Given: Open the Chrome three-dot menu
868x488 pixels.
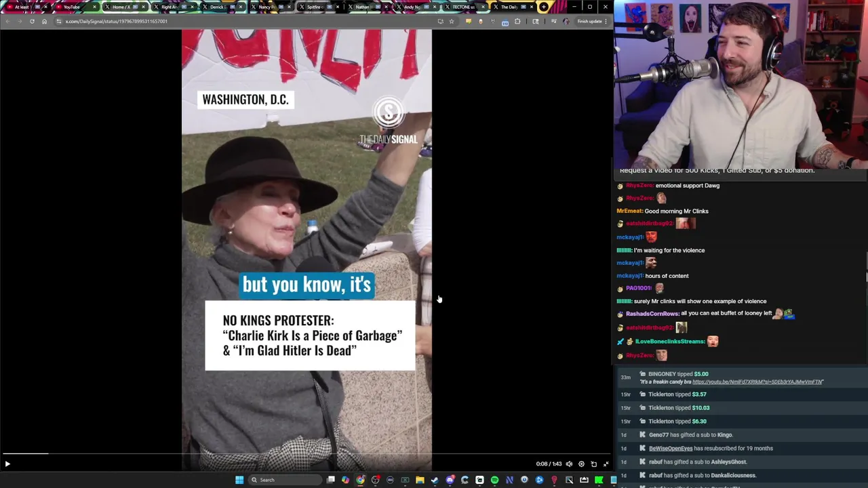Looking at the screenshot, I should 606,21.
